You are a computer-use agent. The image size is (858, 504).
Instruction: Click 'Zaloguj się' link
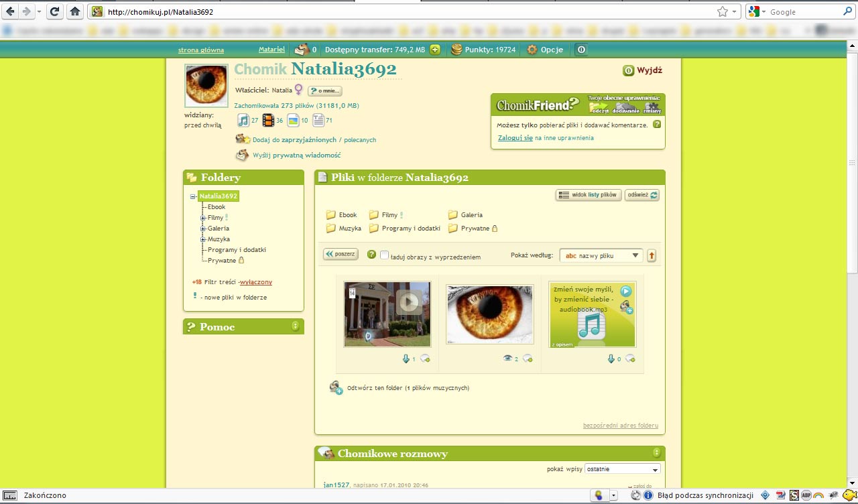pos(515,138)
